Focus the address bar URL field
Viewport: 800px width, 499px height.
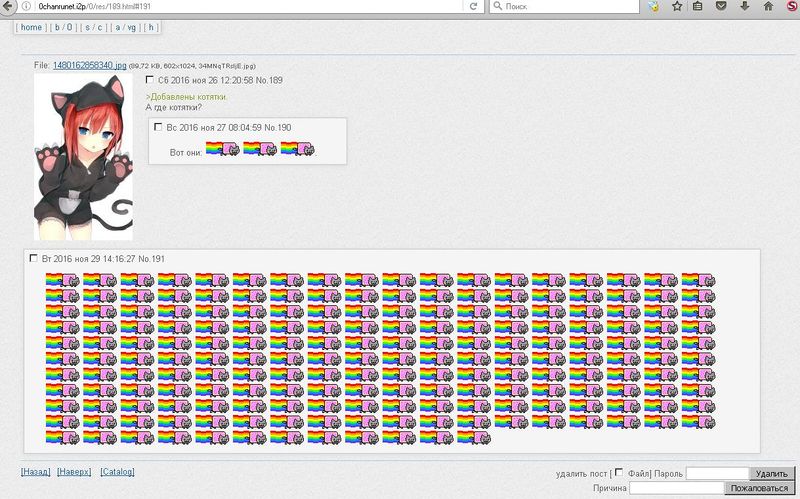pos(250,7)
